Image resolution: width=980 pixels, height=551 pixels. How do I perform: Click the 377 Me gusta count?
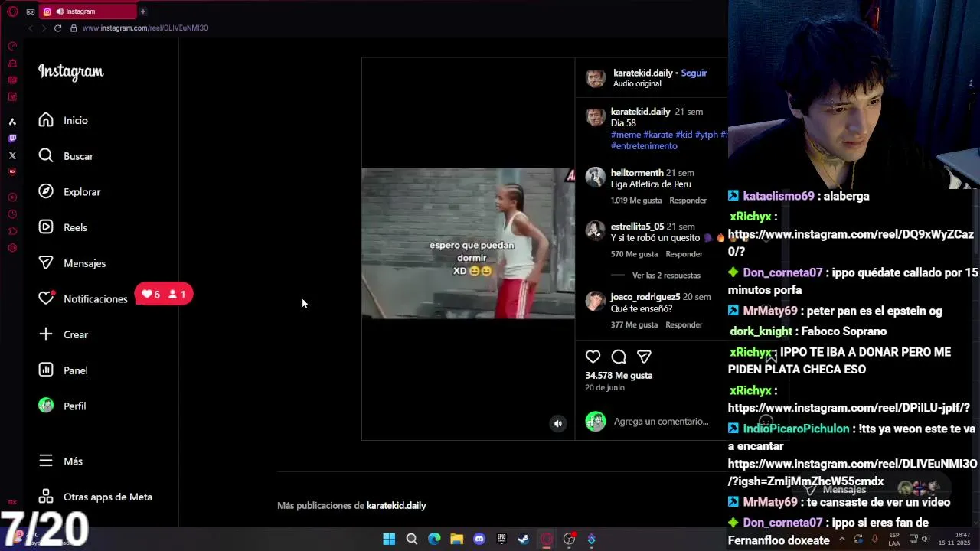(x=634, y=324)
